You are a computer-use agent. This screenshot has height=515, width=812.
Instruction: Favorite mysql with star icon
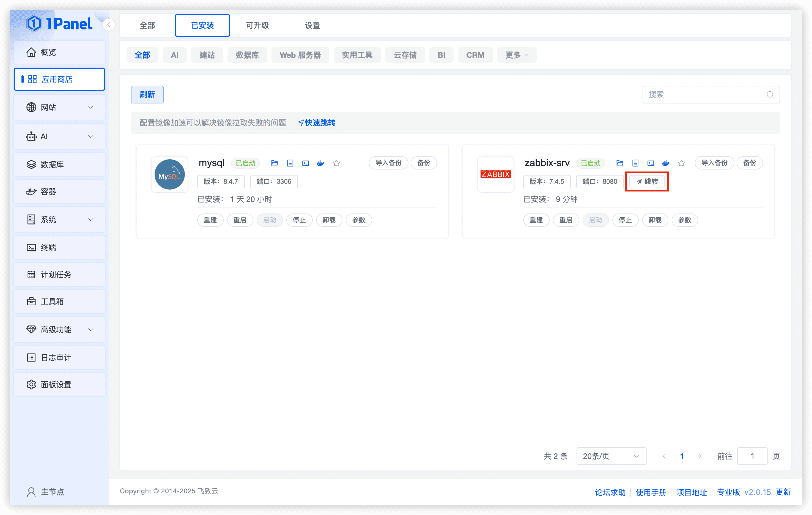(x=336, y=163)
